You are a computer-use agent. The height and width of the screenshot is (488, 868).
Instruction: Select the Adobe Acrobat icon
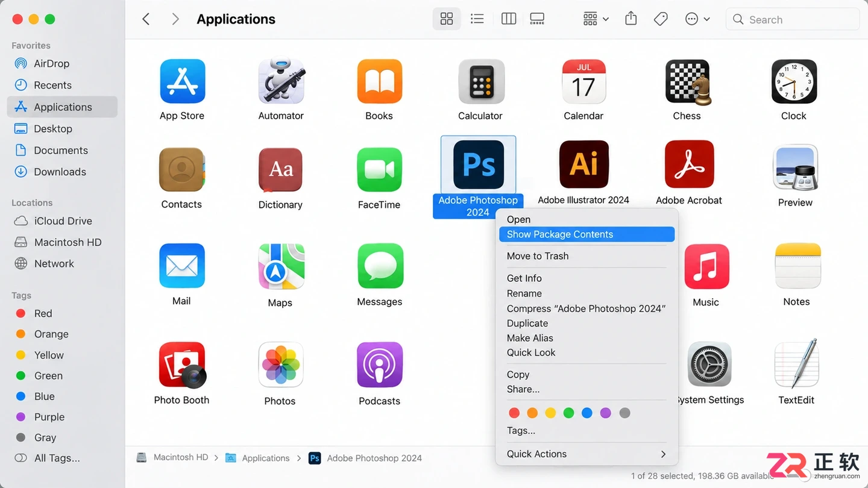click(x=689, y=164)
